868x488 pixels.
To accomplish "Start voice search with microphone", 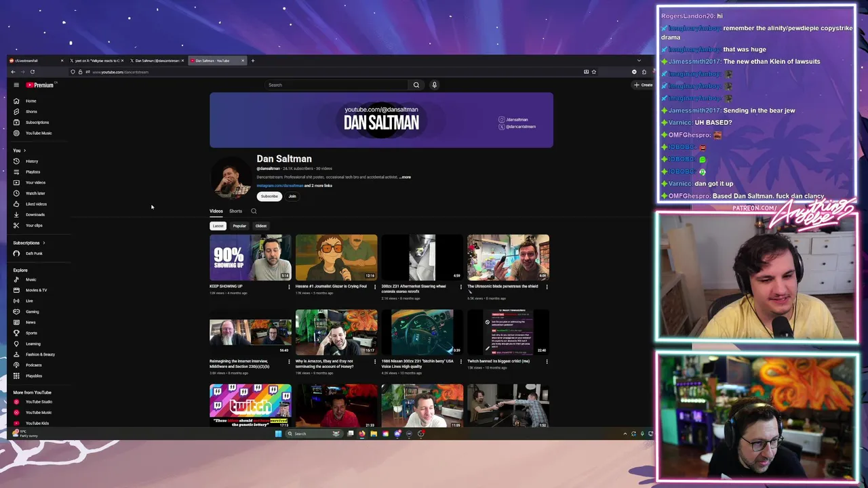I will [435, 85].
